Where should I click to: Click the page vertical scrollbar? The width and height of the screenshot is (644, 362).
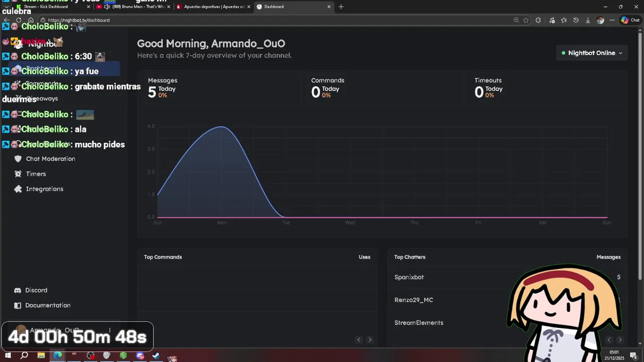(x=640, y=156)
